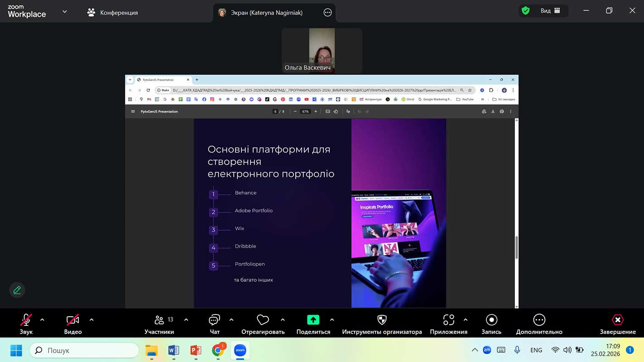Click the Отреагировать heart reaction icon
Screen dimensions: 644x362
pyautogui.click(x=263, y=320)
